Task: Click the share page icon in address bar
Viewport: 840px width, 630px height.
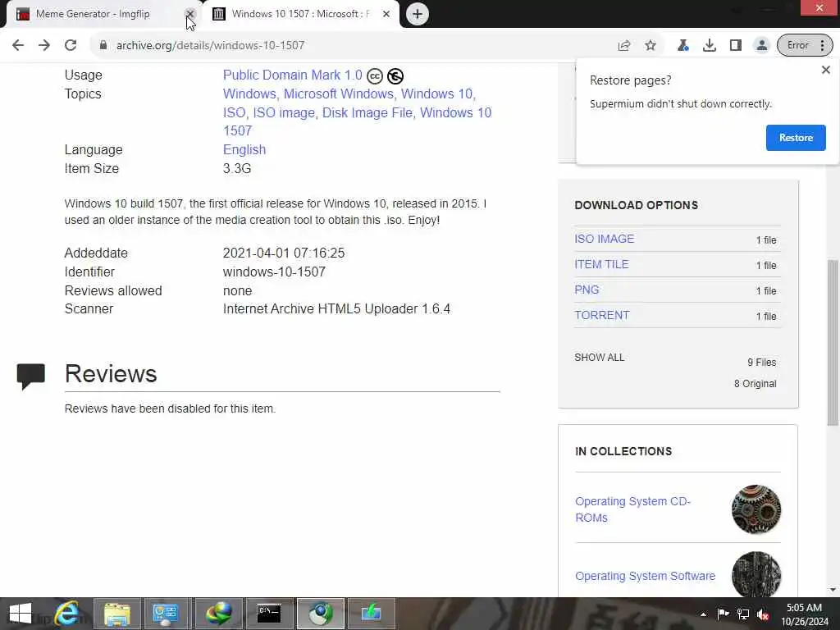Action: 623,46
